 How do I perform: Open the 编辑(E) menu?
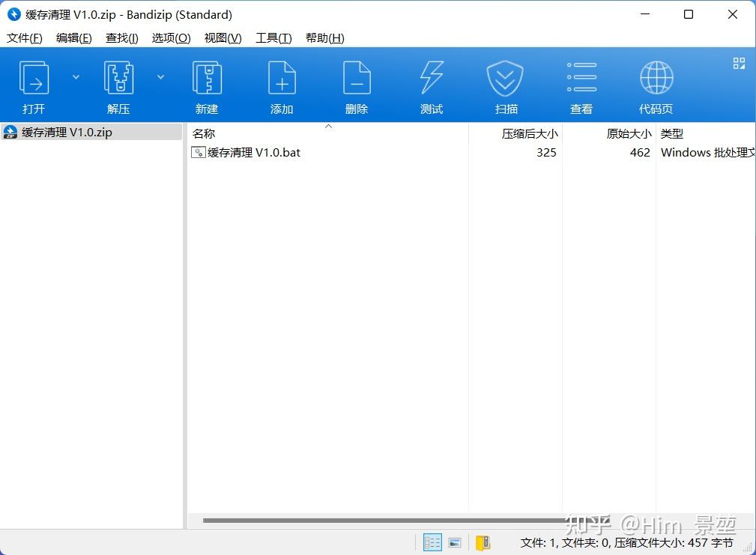[73, 38]
